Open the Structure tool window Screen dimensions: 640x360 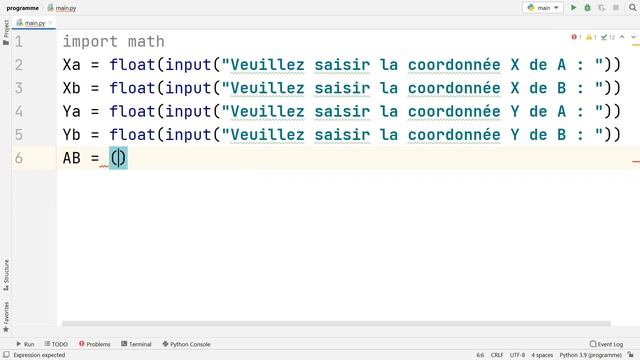tap(6, 275)
